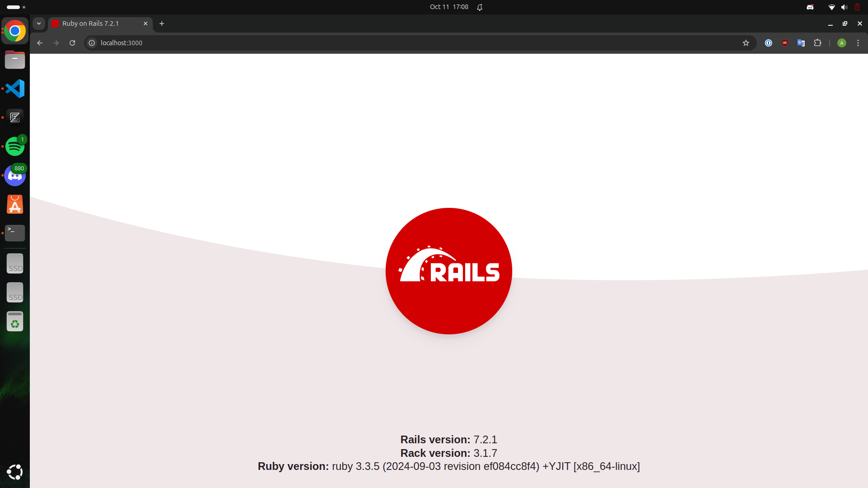The image size is (868, 488).
Task: Reload the localhost:3000 page
Action: 72,43
